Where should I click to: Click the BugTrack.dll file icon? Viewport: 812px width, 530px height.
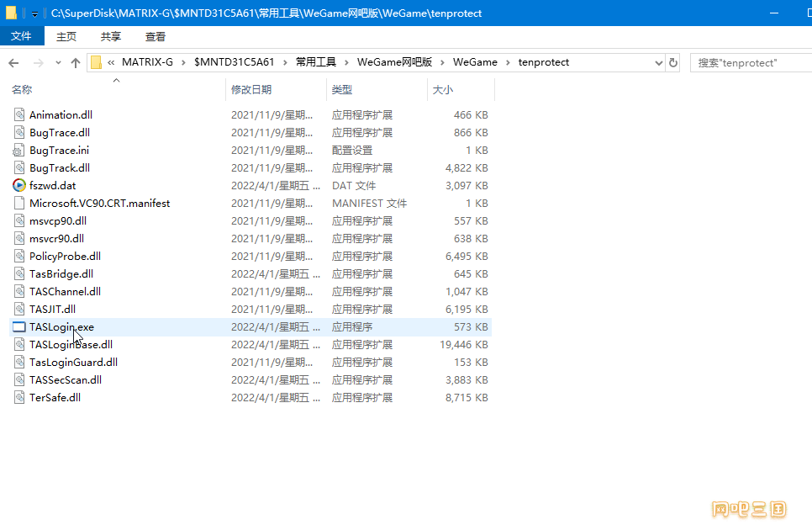(19, 167)
